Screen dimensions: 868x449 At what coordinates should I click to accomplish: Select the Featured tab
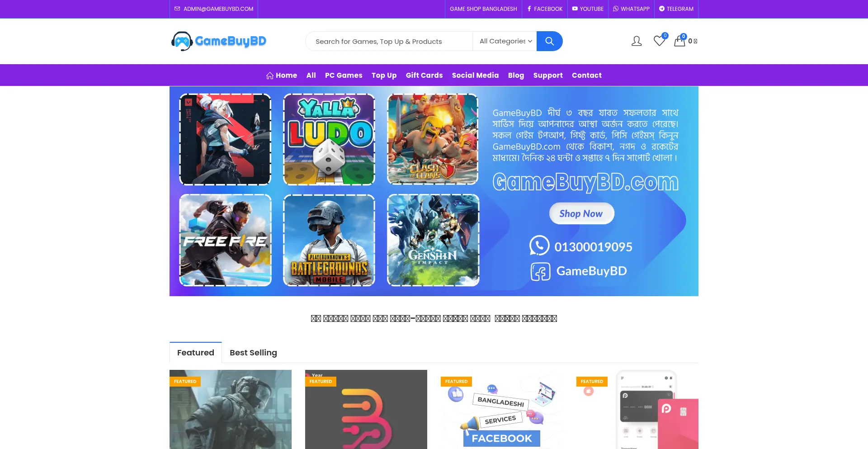(x=195, y=352)
